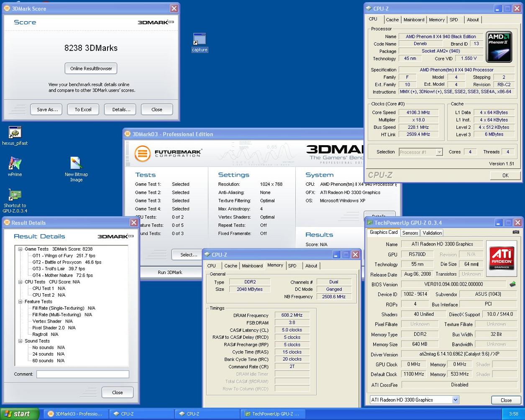The image size is (525, 420).
Task: Click OK in the CPU-Z window
Action: pyautogui.click(x=505, y=175)
